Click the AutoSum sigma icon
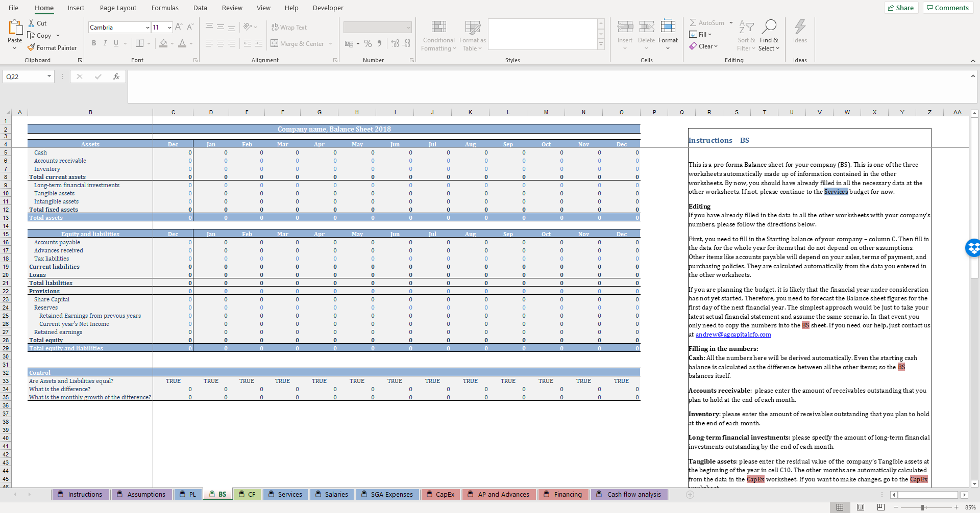The height and width of the screenshot is (513, 980). [693, 23]
